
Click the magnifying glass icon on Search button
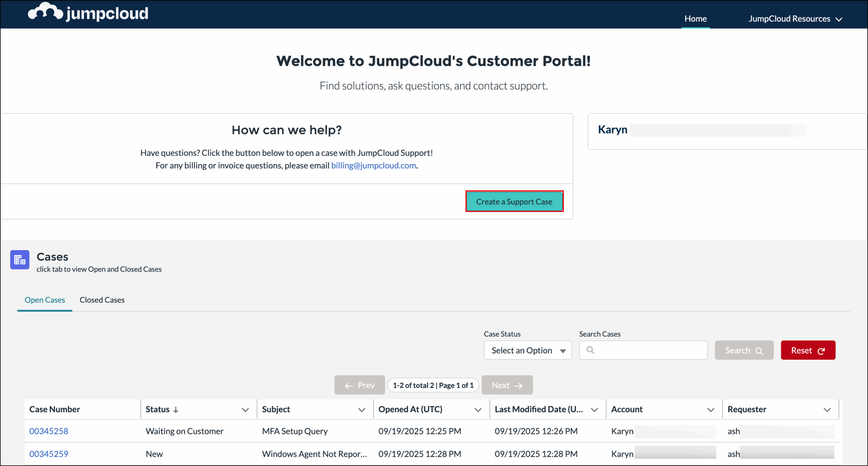click(759, 351)
